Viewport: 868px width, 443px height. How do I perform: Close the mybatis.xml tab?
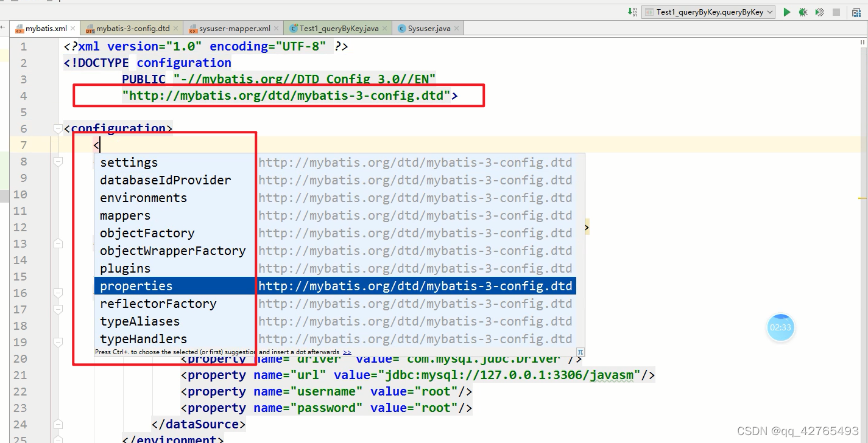click(74, 29)
